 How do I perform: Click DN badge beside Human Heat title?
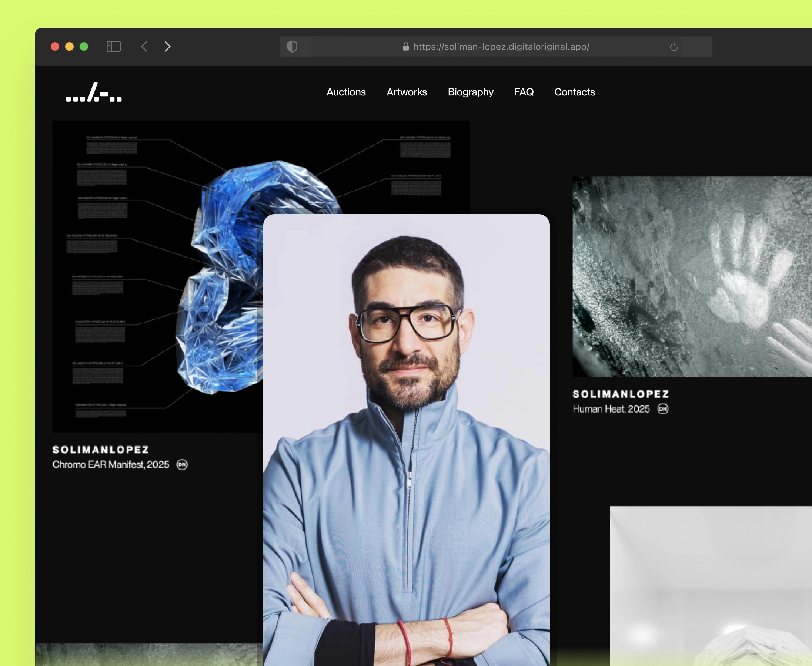pos(663,409)
